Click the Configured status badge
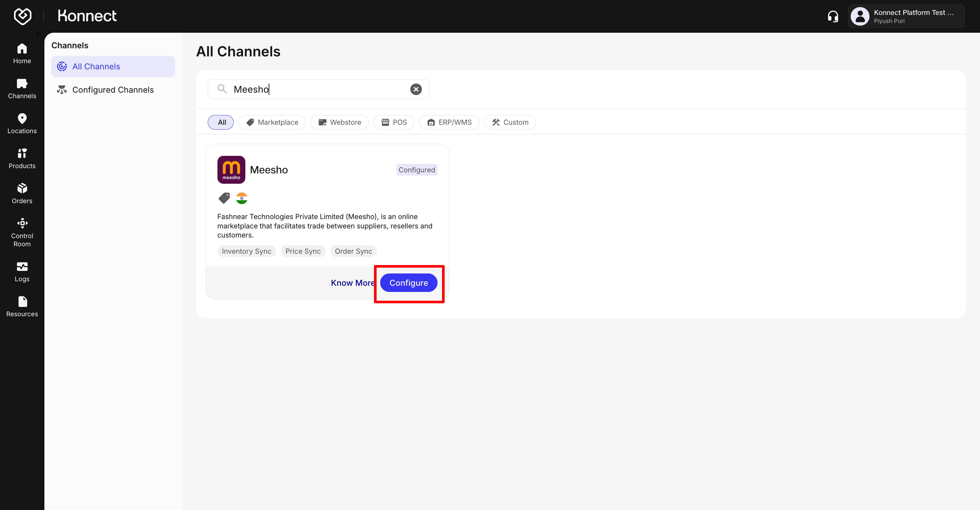 tap(416, 170)
